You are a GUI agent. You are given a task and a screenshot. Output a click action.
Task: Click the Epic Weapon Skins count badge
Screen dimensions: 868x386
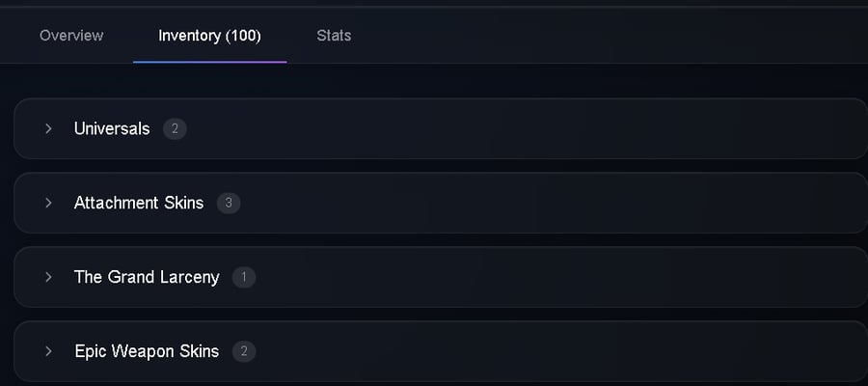click(244, 351)
